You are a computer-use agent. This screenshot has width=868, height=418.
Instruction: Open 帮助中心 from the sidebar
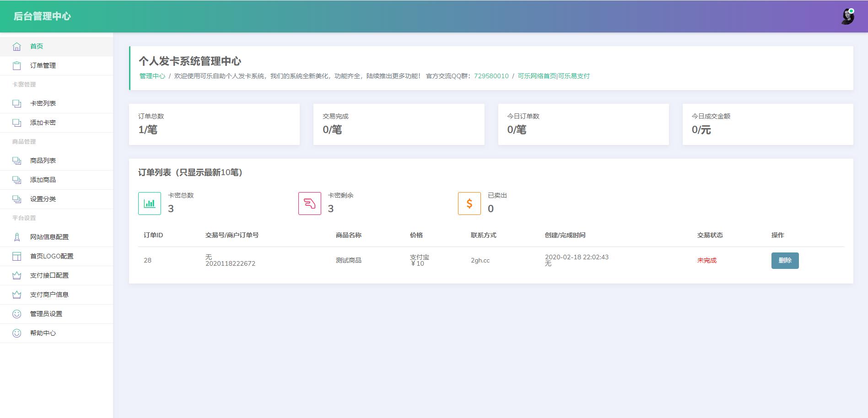42,333
